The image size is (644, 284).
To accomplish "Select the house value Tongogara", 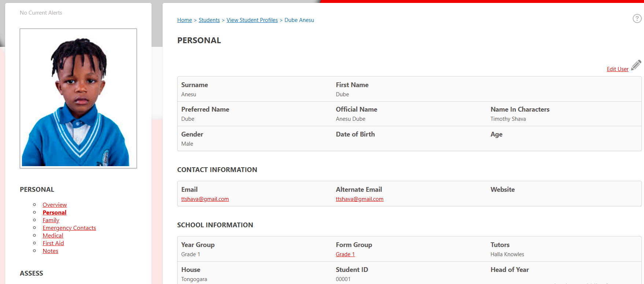I will (x=194, y=279).
